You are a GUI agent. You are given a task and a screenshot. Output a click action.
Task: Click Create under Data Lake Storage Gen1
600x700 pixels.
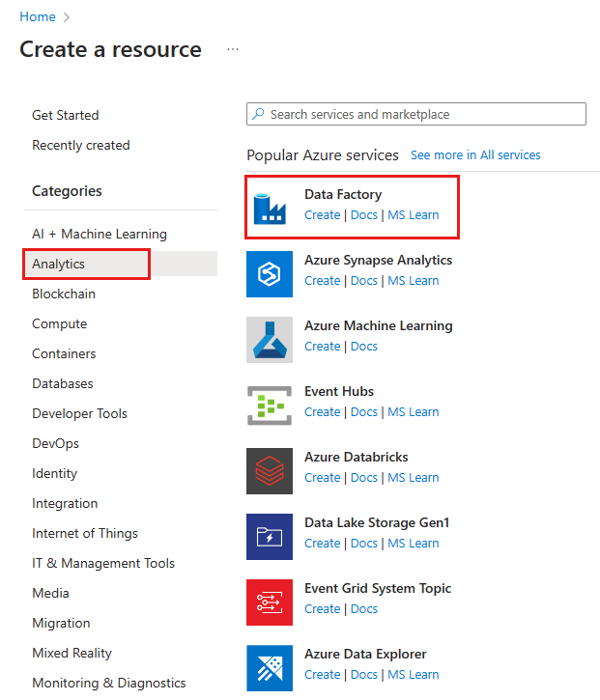pyautogui.click(x=322, y=543)
